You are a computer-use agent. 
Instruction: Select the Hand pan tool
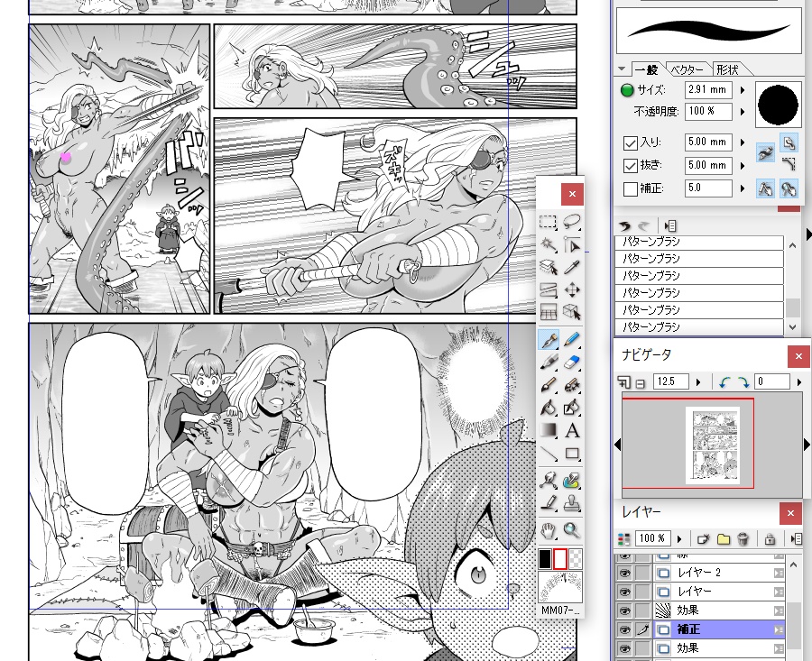click(548, 530)
